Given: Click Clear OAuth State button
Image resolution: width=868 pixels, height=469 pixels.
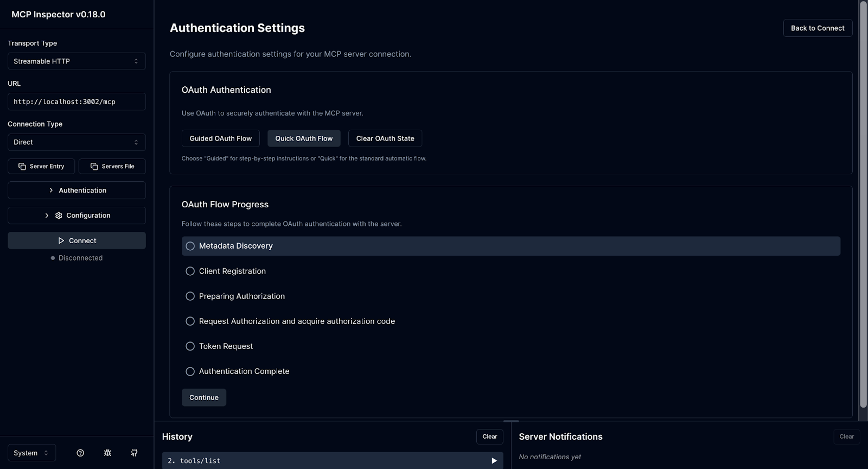Looking at the screenshot, I should (x=385, y=138).
